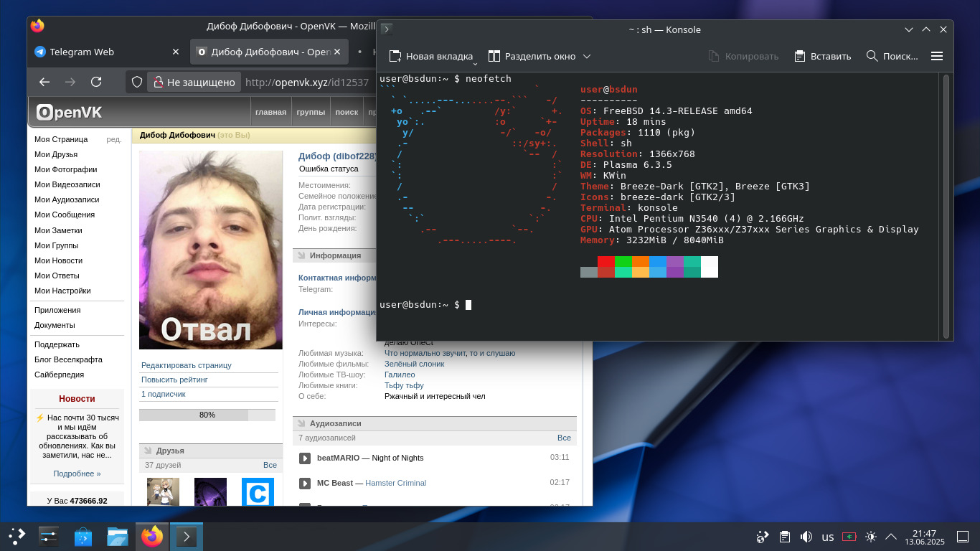The height and width of the screenshot is (551, 980).
Task: Expand the Новая вкладка dropdown arrow
Action: [x=475, y=63]
